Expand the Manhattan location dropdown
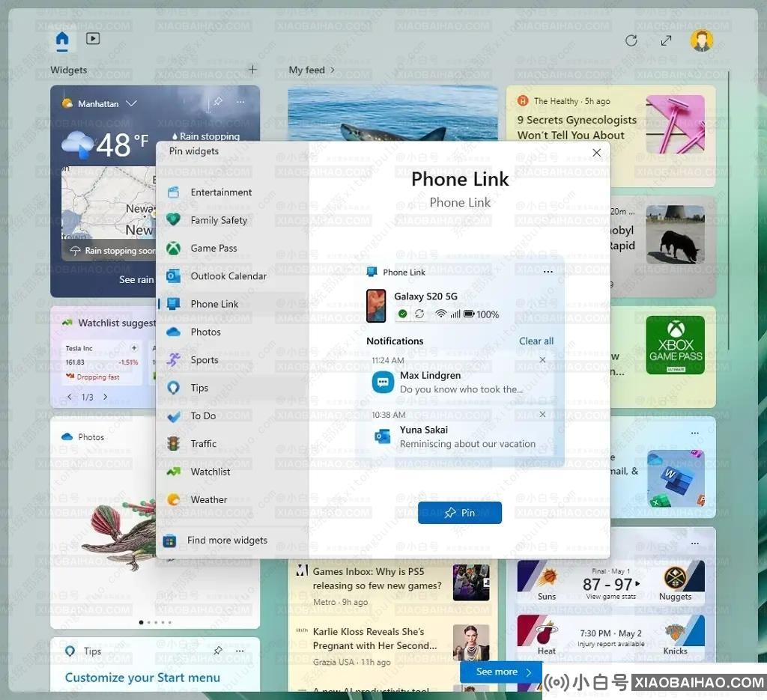This screenshot has width=767, height=700. pyautogui.click(x=132, y=103)
